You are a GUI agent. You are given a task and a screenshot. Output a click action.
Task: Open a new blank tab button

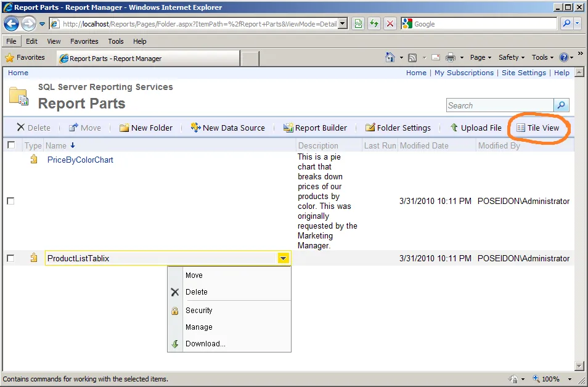coord(250,59)
